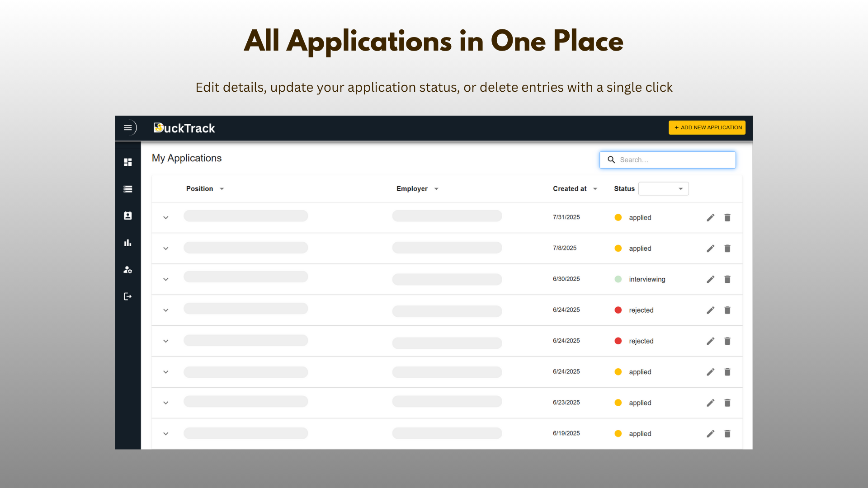868x488 pixels.
Task: Click the logout icon in sidebar
Action: [128, 296]
